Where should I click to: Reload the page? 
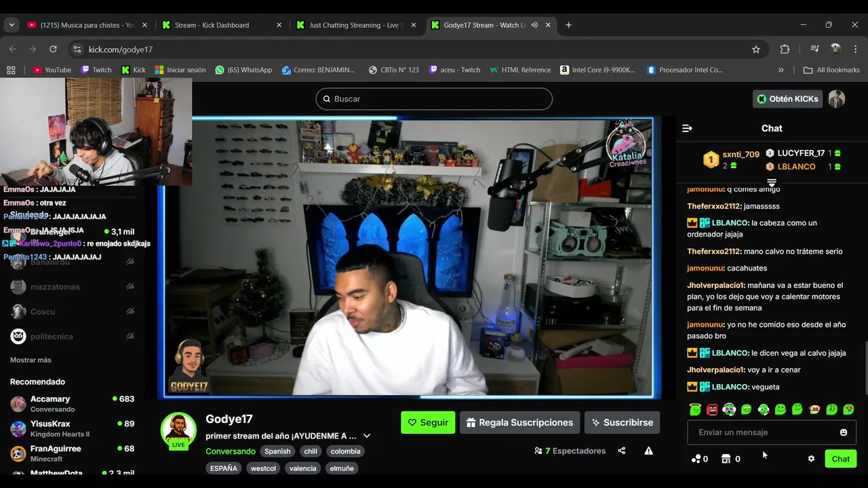pos(53,49)
